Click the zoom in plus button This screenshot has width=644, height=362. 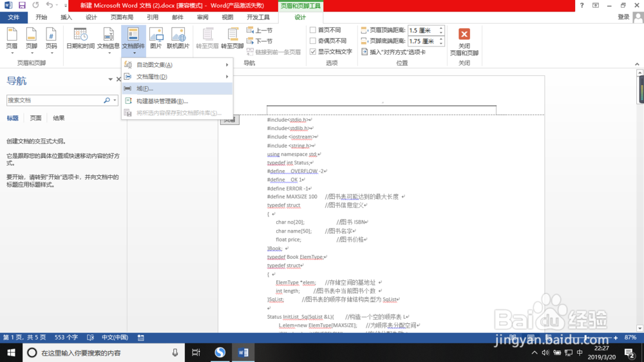pos(616,338)
